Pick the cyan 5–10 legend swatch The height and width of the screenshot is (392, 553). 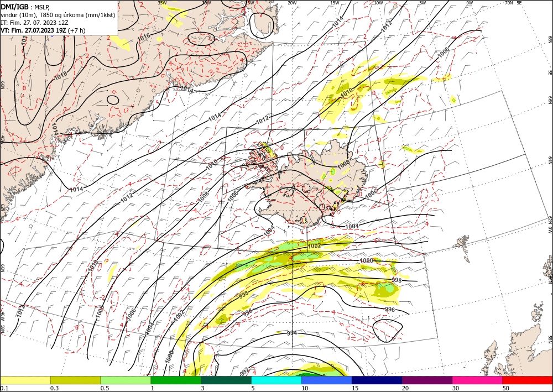pyautogui.click(x=276, y=380)
